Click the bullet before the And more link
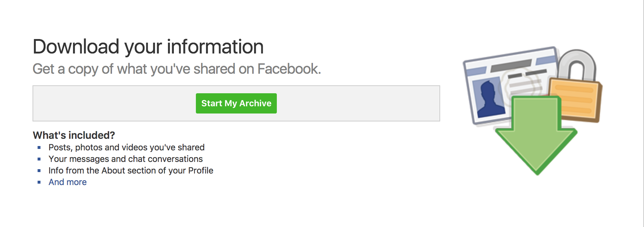Screen dimensions: 644x227 click(39, 182)
